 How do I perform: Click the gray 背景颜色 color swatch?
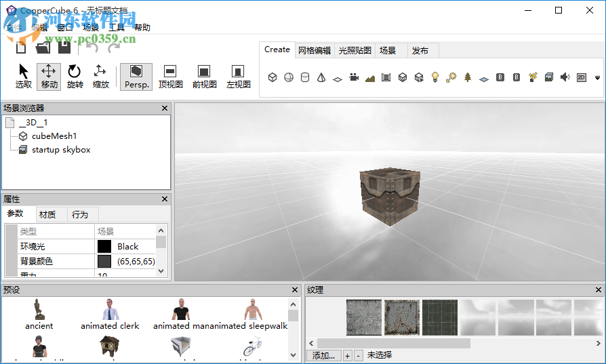coord(104,261)
